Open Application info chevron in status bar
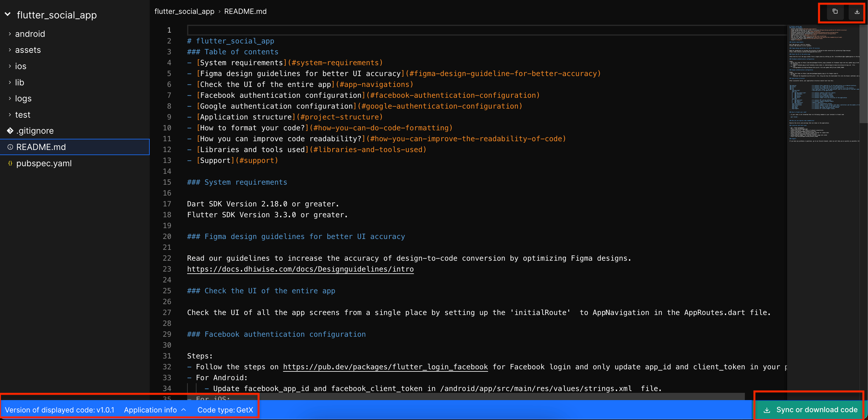This screenshot has width=868, height=420. (183, 410)
